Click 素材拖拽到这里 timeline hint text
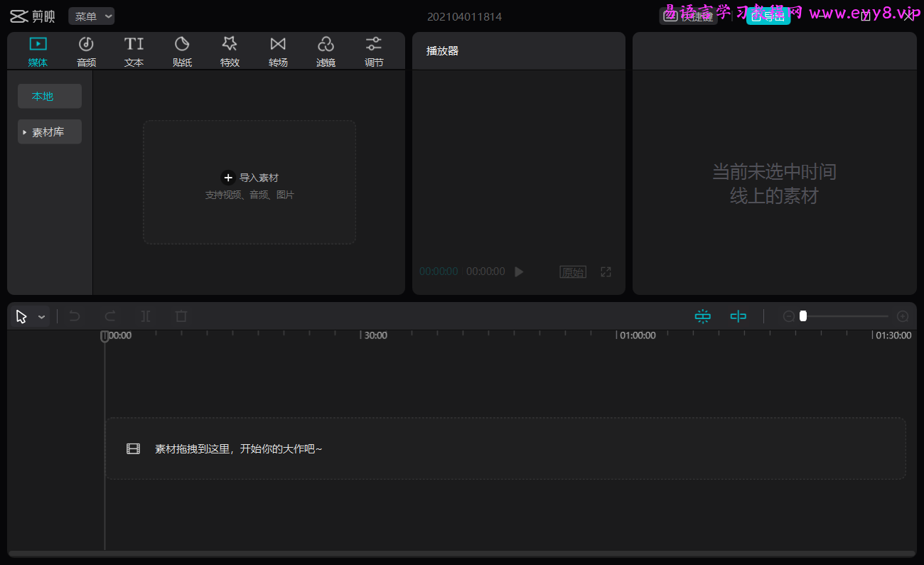 tap(239, 448)
